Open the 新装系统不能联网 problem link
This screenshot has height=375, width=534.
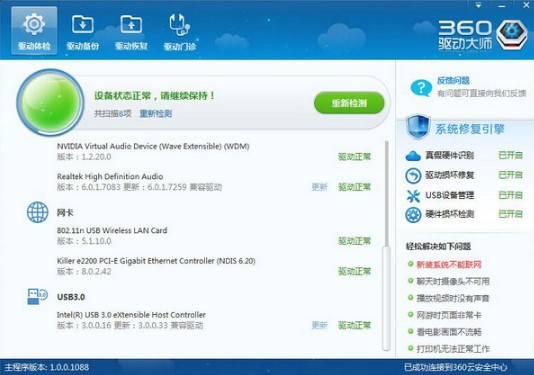coord(449,264)
